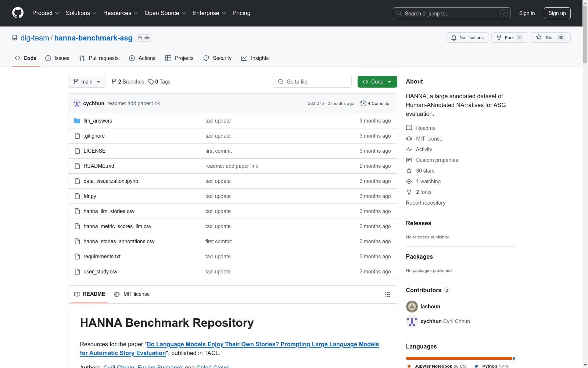Viewport: 588px width, 368px height.
Task: Open data_visualization.ipynb file
Action: click(x=111, y=181)
